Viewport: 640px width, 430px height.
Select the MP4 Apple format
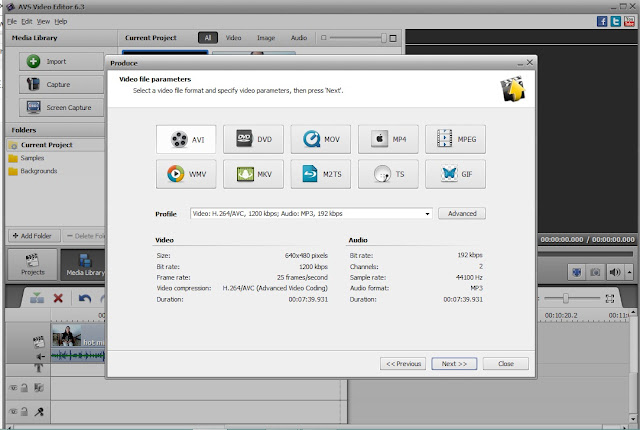click(388, 140)
